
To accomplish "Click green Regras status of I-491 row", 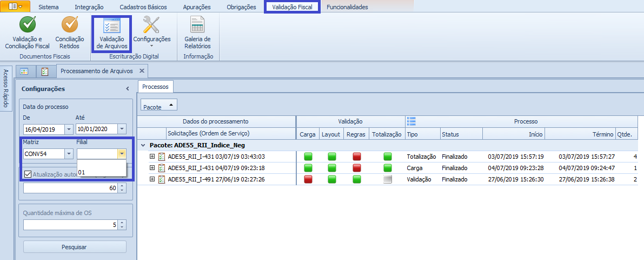I will pyautogui.click(x=356, y=179).
